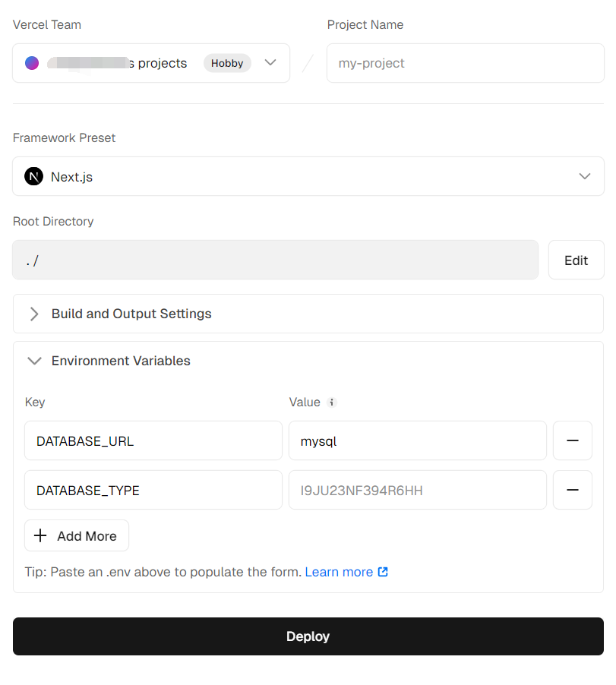This screenshot has height=685, width=616.
Task: Click the DATABASE_TYPE key field
Action: (x=153, y=491)
